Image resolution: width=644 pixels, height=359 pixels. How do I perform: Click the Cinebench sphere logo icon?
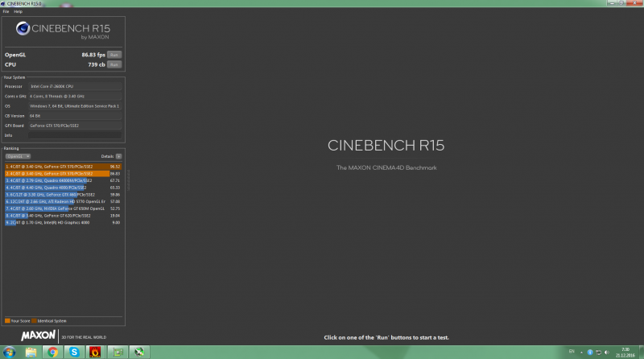pos(23,30)
